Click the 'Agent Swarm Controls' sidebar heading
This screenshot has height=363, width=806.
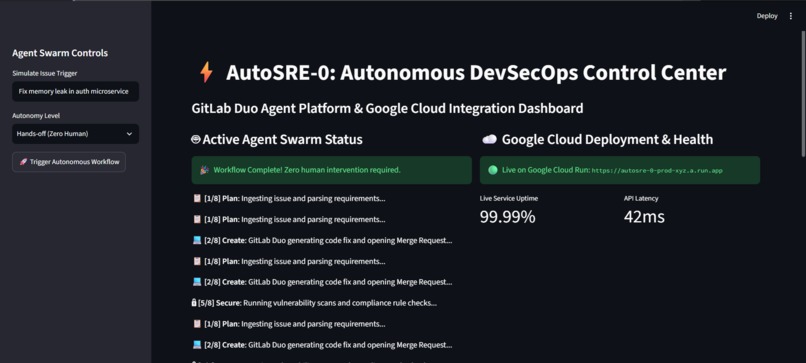pos(60,53)
